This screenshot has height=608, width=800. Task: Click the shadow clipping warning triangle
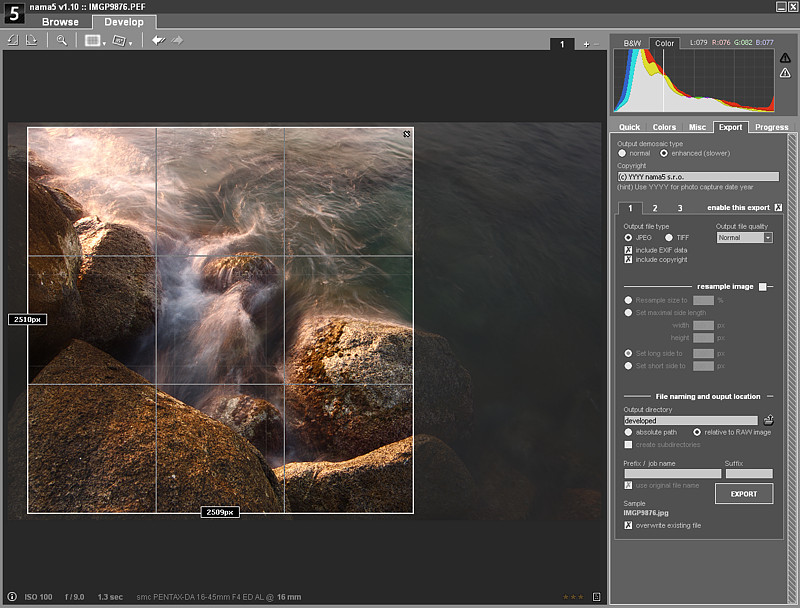click(x=785, y=57)
